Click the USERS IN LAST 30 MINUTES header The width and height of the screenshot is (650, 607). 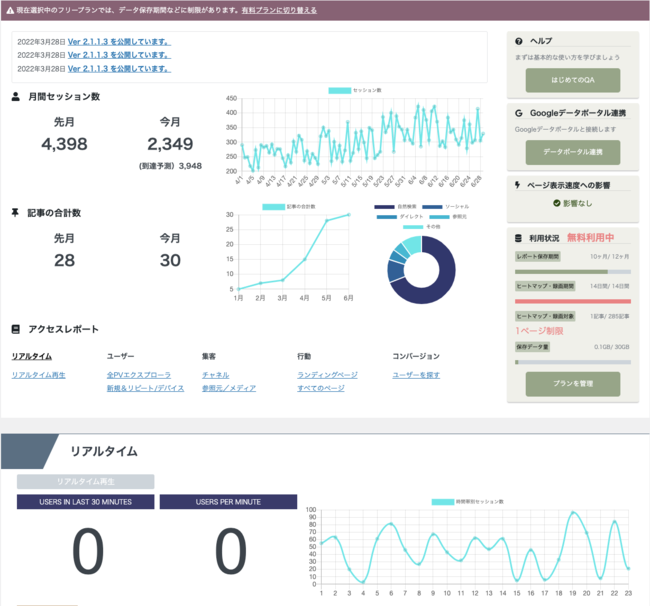point(85,502)
